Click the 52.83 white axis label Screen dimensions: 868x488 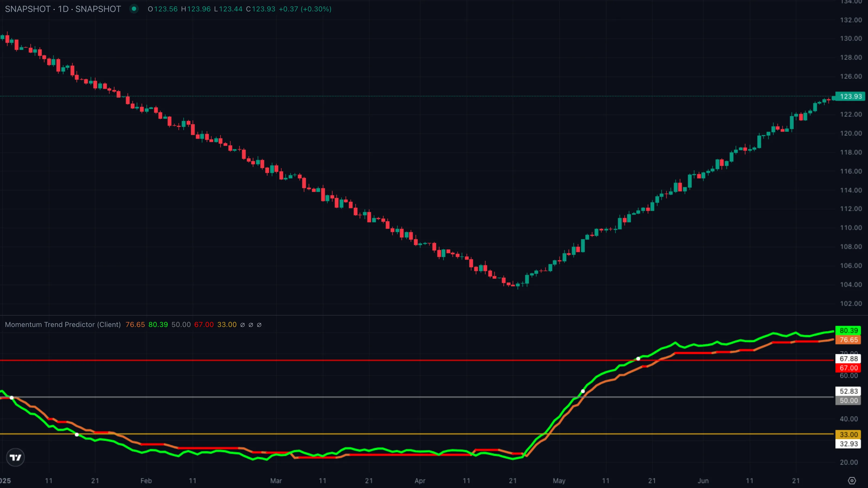click(848, 391)
